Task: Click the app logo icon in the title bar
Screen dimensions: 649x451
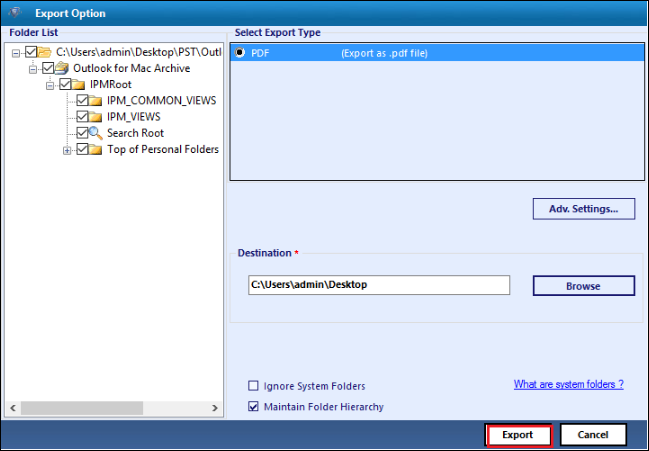Action: click(15, 12)
